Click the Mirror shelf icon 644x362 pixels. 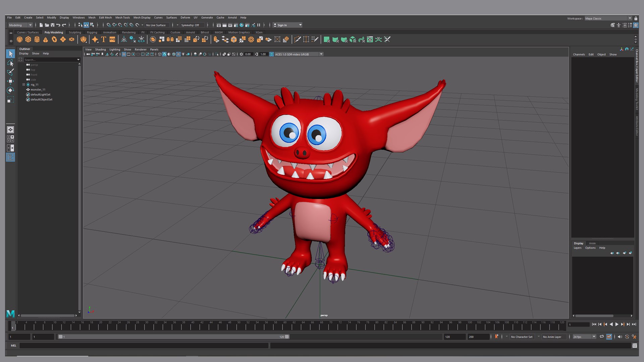170,40
